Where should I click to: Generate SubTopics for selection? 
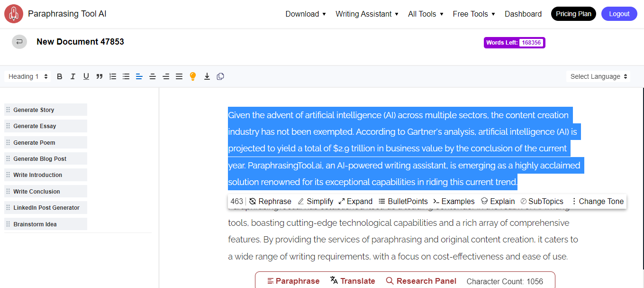(x=542, y=201)
